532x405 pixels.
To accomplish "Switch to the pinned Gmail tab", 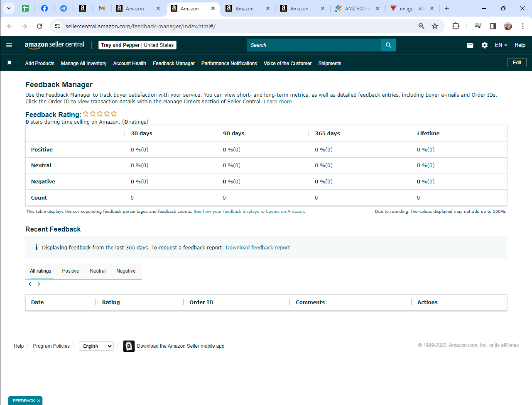I will [x=102, y=8].
